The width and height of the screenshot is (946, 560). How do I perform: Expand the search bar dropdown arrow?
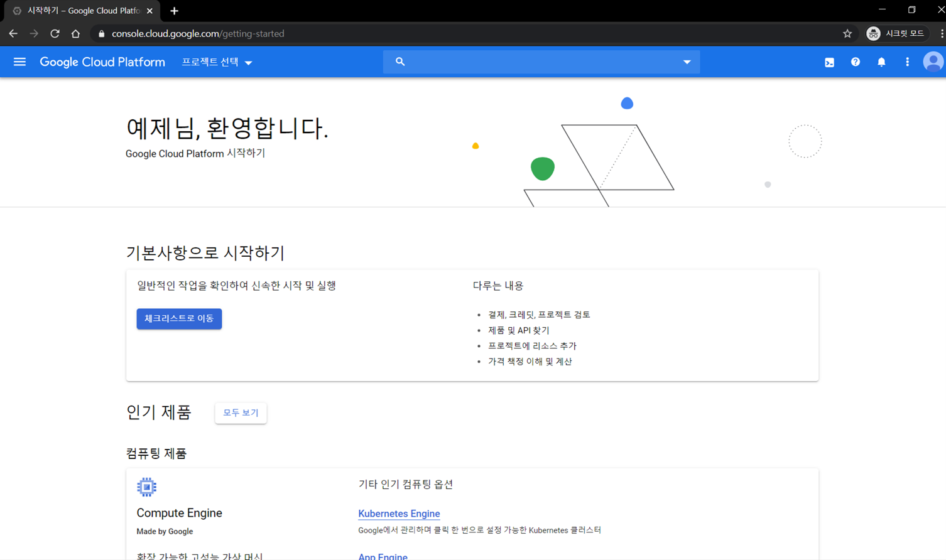(x=687, y=62)
